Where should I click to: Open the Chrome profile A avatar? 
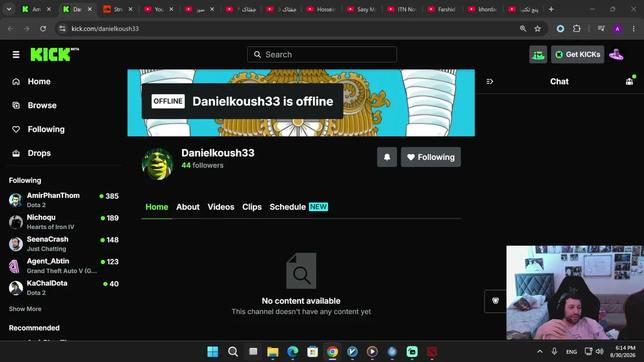(x=617, y=29)
